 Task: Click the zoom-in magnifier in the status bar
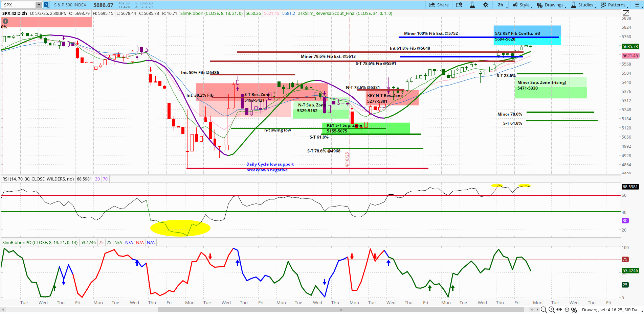[552, 310]
